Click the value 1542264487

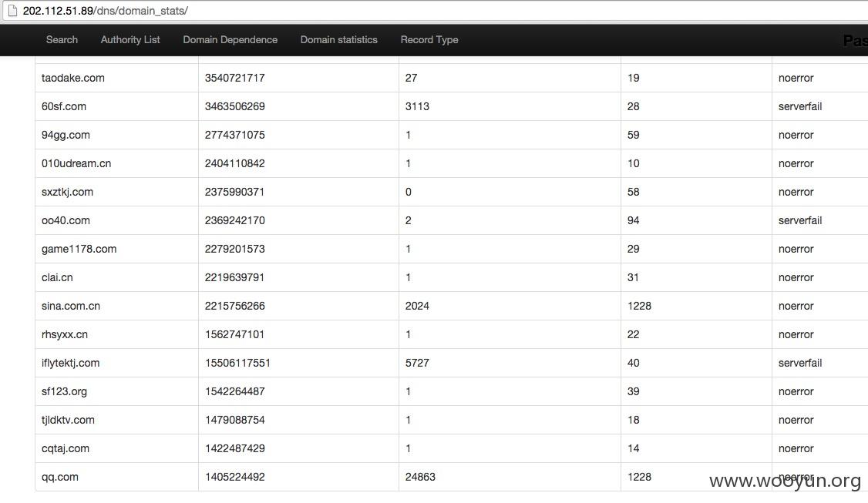(x=234, y=391)
